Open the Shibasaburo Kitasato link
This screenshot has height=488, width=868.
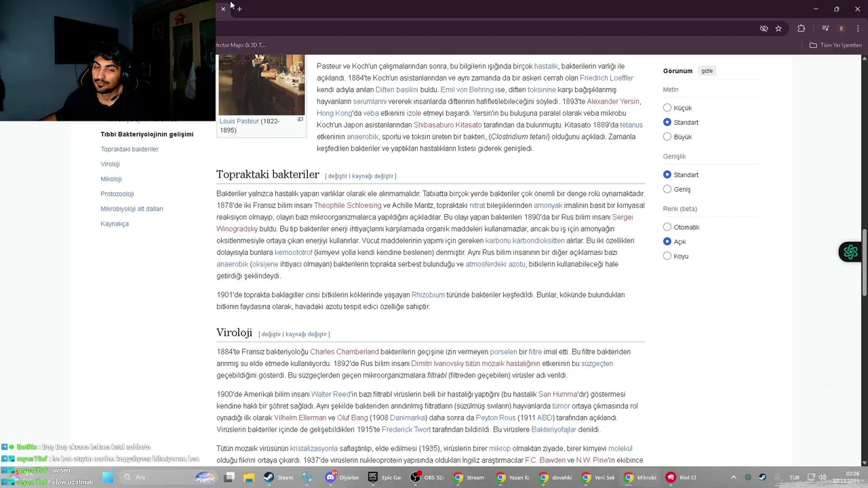pos(448,125)
